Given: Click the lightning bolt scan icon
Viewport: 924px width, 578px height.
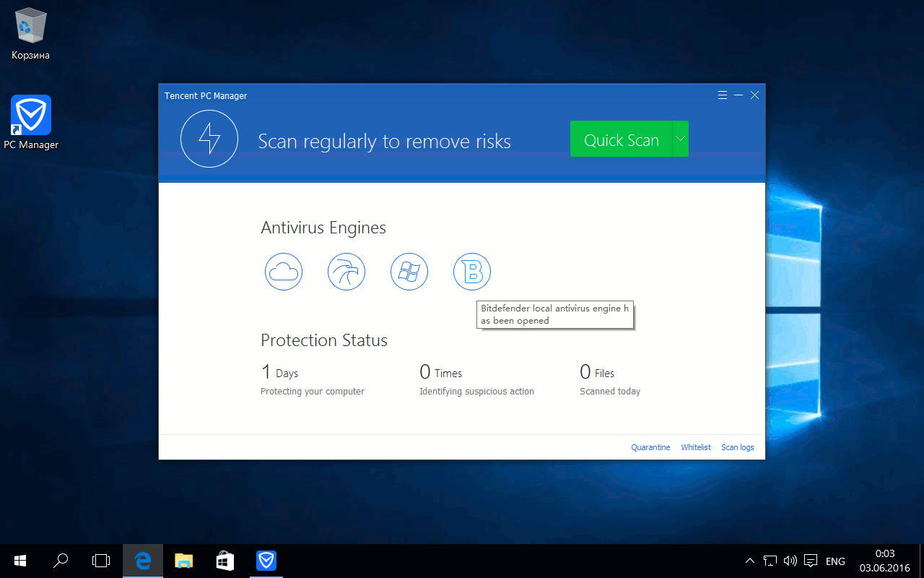Looking at the screenshot, I should coord(209,139).
